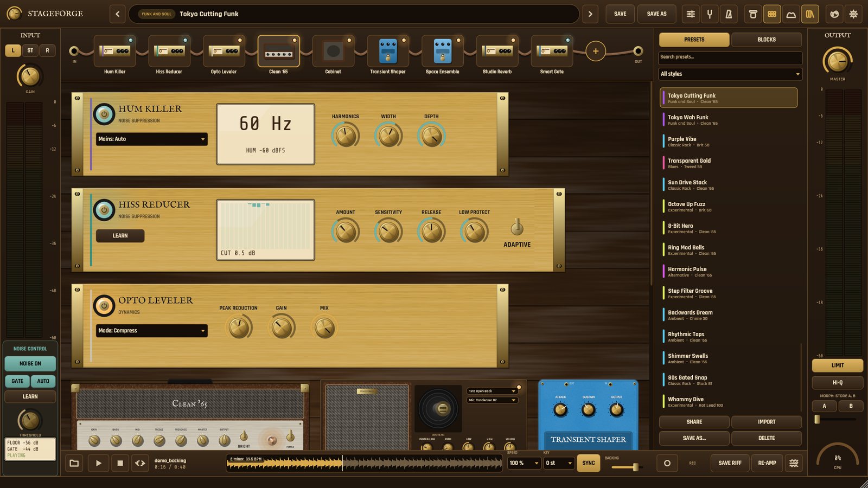
Task: Open the Mode: Compress dropdown
Action: point(152,330)
